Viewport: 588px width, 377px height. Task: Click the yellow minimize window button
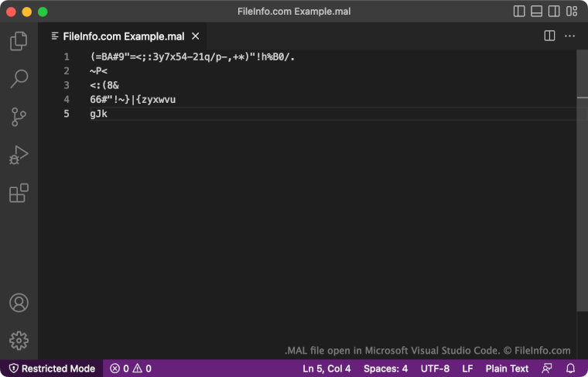(27, 12)
